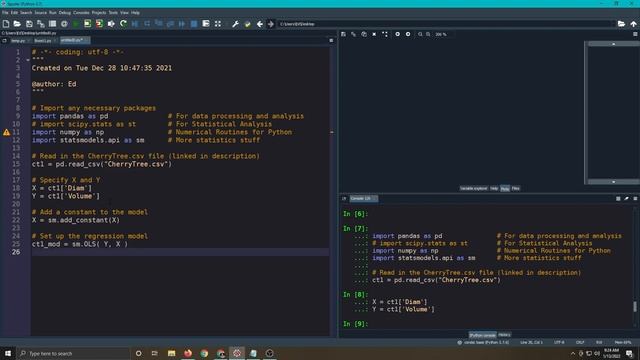Click the working directory path field
The height and width of the screenshot is (360, 640).
click(446, 24)
